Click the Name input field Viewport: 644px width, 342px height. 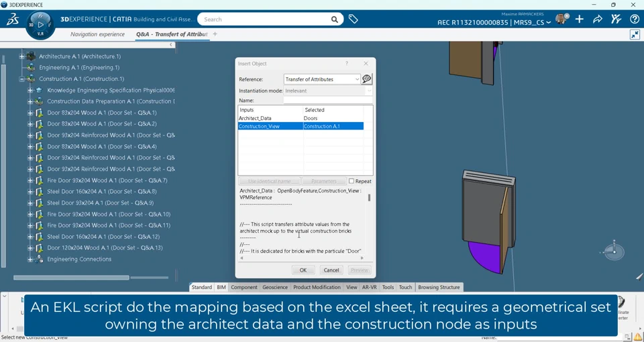[x=328, y=100]
